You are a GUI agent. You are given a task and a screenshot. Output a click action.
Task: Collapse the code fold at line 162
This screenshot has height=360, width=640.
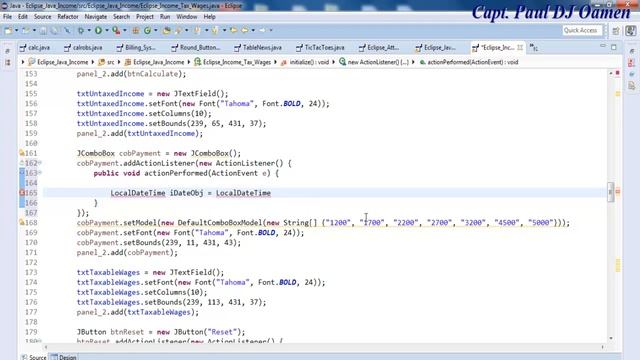40,163
